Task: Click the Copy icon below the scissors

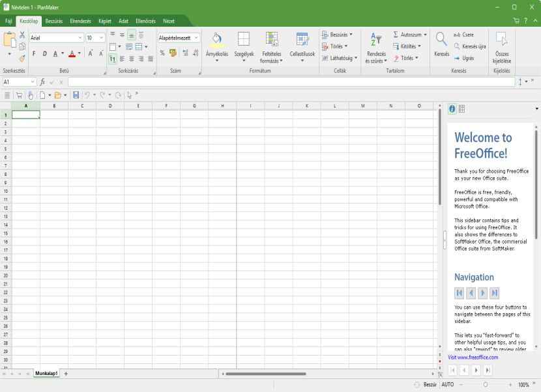Action: click(22, 46)
